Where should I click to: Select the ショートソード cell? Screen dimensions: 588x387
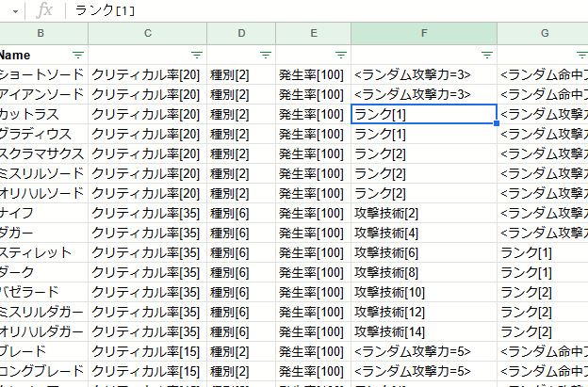tap(44, 74)
